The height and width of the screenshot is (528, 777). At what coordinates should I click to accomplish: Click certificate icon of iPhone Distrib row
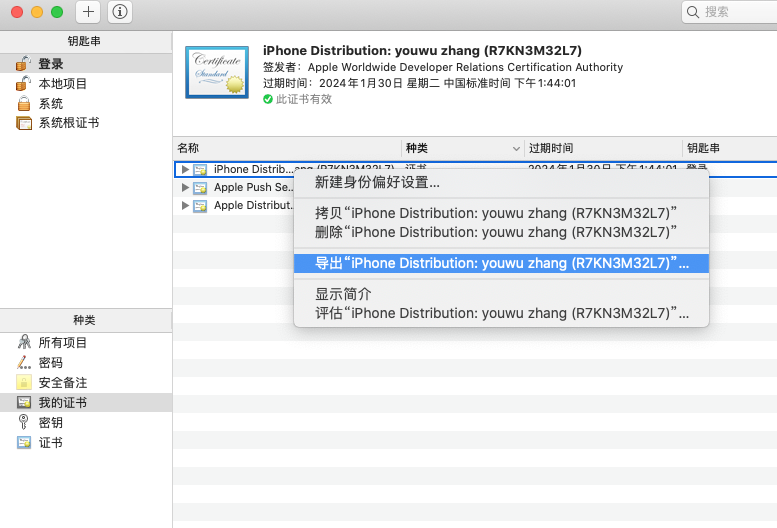pyautogui.click(x=200, y=169)
